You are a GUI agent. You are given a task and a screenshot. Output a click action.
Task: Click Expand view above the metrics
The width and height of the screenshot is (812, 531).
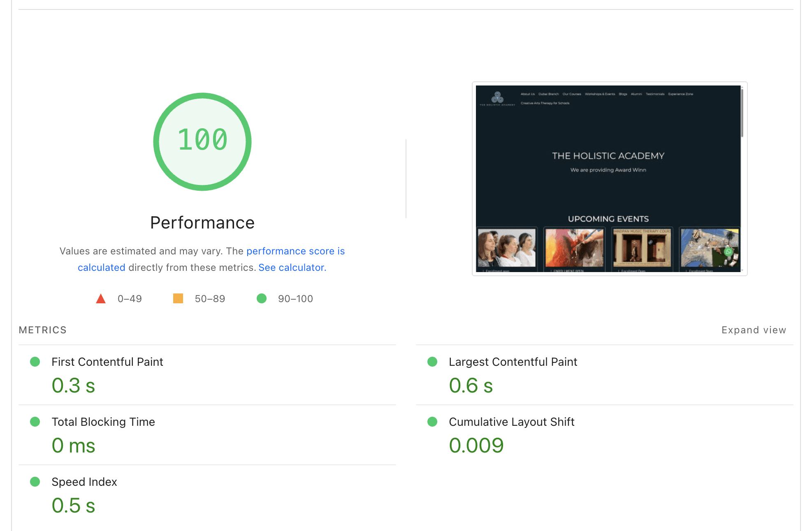click(753, 330)
